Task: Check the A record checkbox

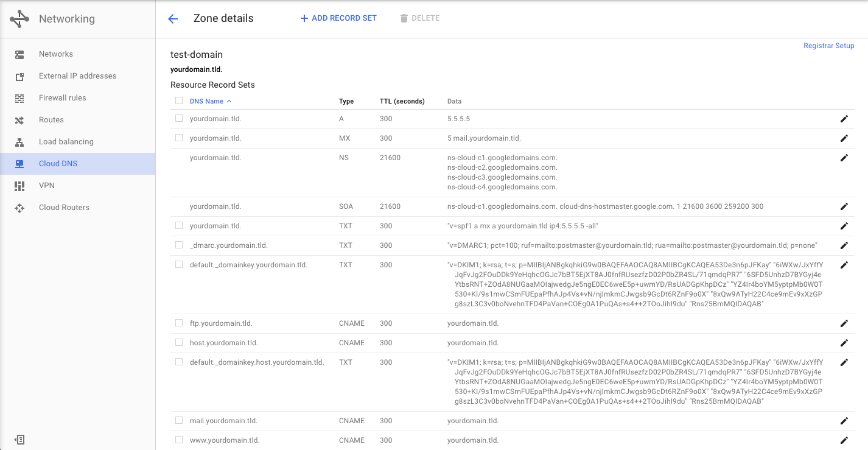Action: [179, 118]
